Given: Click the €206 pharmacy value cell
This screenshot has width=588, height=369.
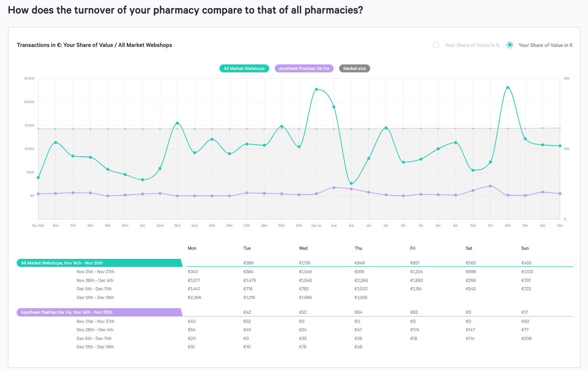Looking at the screenshot, I should pyautogui.click(x=526, y=338).
